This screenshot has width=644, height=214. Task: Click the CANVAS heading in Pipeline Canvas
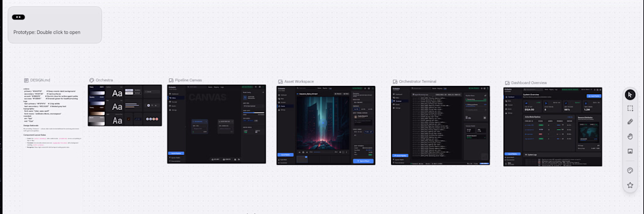pos(207,98)
